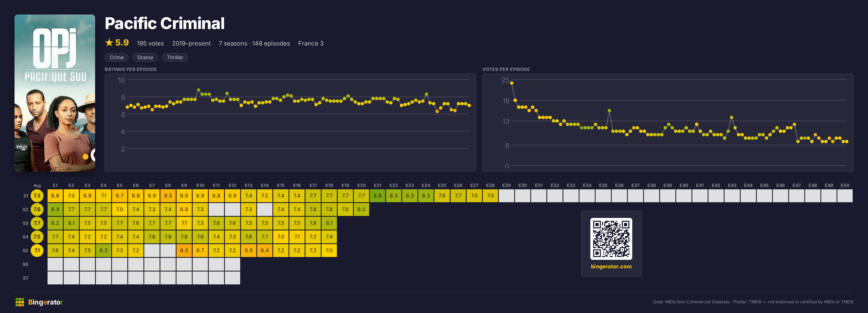868x313 pixels.
Task: Select S1 E21 cell rated 8.8
Action: click(377, 196)
